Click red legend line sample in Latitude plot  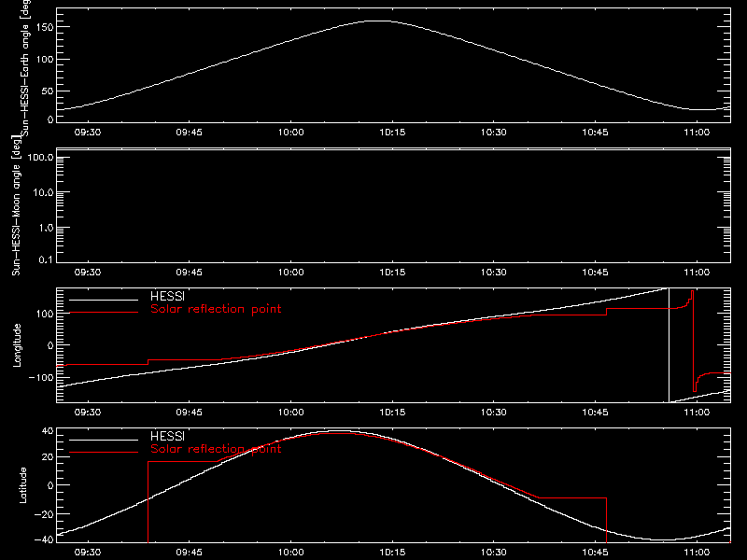[x=104, y=453]
